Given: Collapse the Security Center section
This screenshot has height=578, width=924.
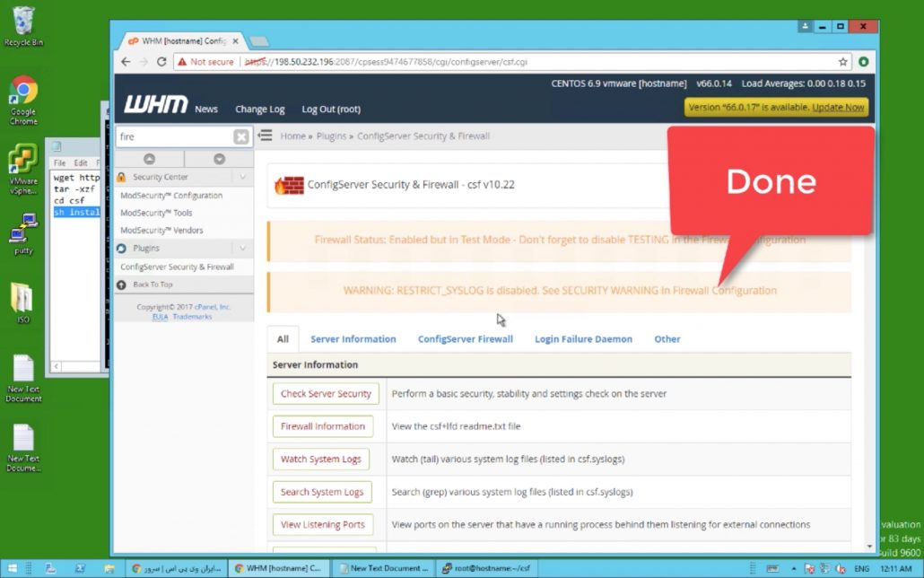Looking at the screenshot, I should 242,177.
